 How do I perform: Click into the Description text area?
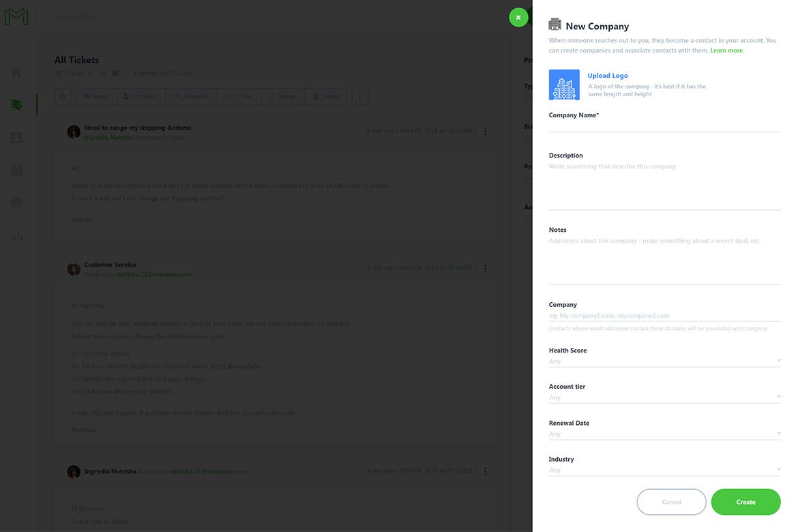[x=664, y=184]
